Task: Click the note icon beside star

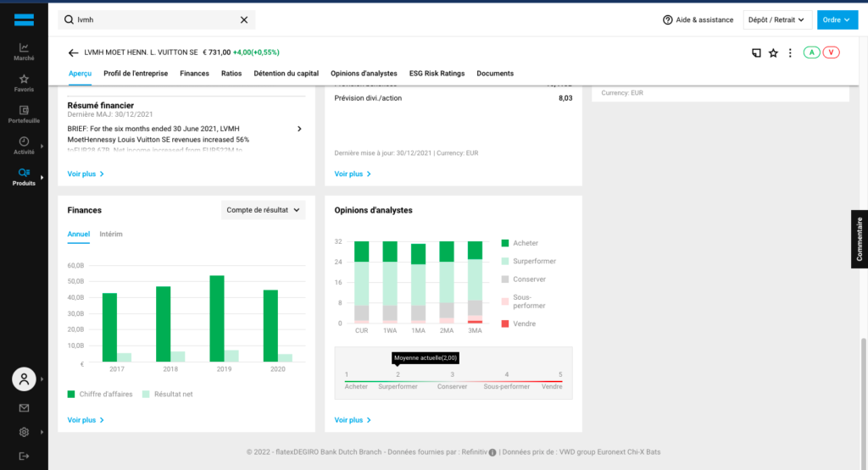Action: click(756, 53)
